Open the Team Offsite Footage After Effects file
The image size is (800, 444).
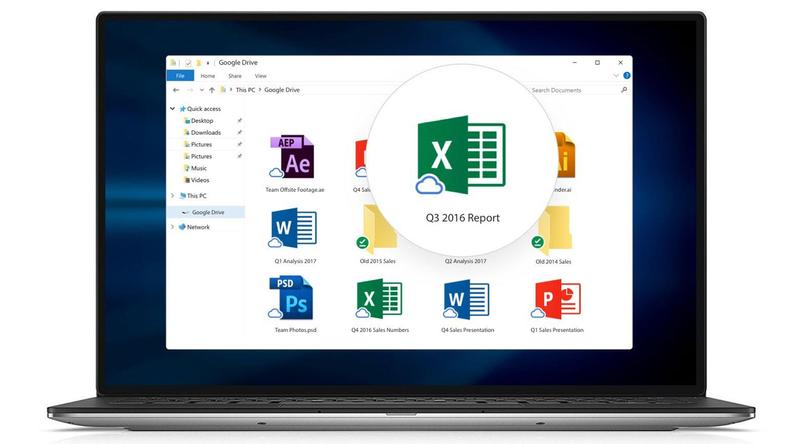tap(292, 157)
